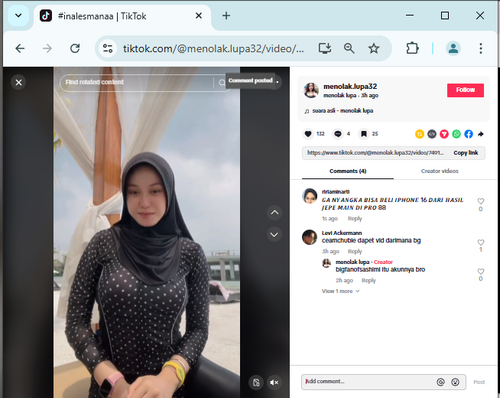The image size is (500, 398).
Task: Select the Comments (4) tab
Action: tap(348, 171)
